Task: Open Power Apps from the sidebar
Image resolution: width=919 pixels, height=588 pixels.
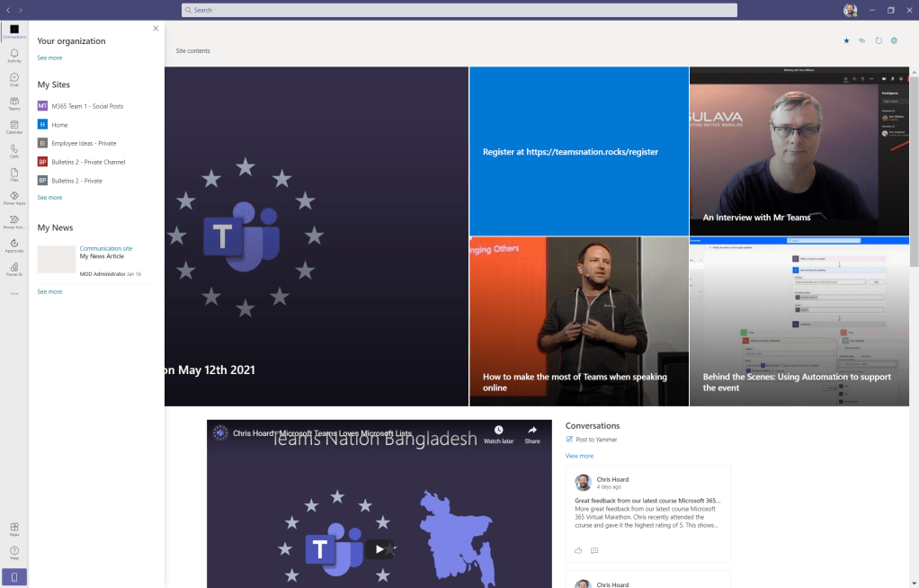Action: click(x=14, y=198)
